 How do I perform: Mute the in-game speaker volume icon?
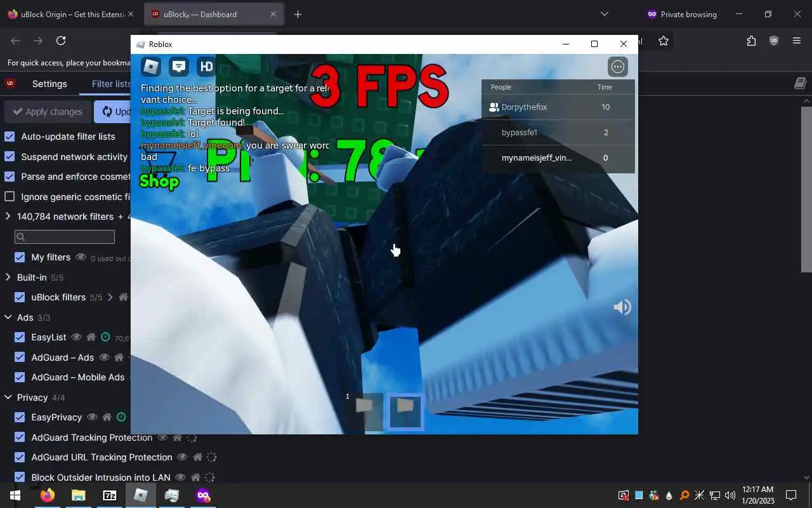coord(622,307)
